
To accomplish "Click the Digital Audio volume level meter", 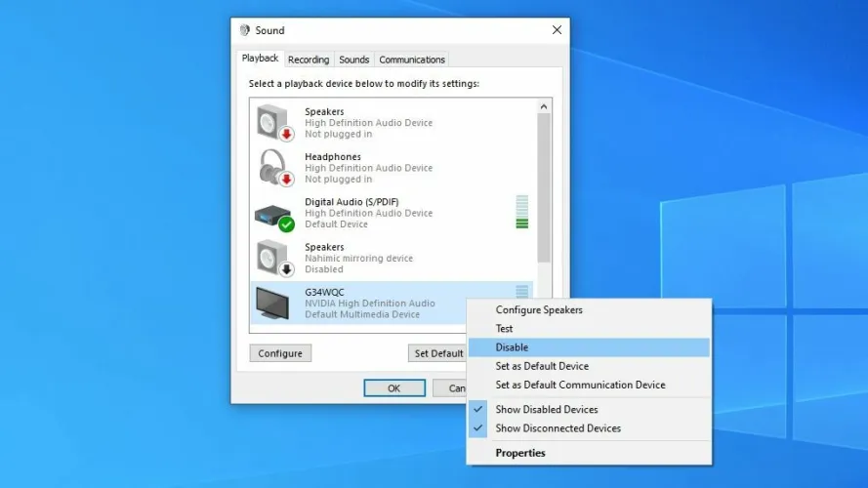I will 522,212.
